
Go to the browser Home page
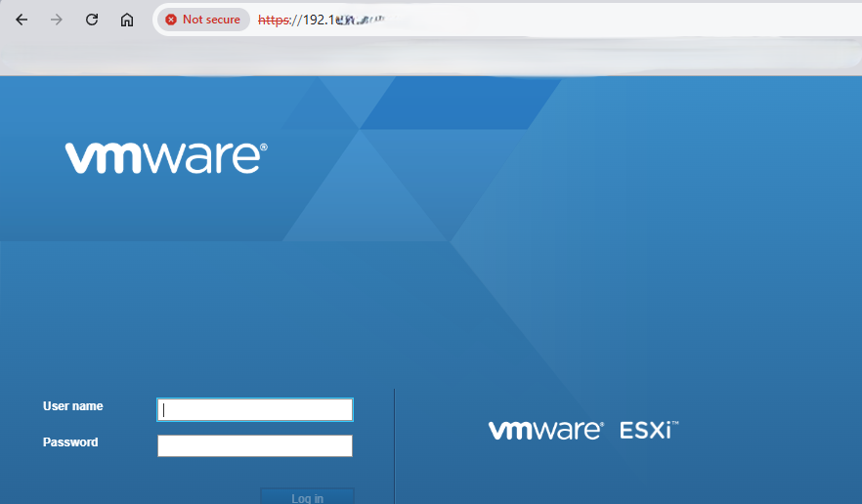point(127,20)
